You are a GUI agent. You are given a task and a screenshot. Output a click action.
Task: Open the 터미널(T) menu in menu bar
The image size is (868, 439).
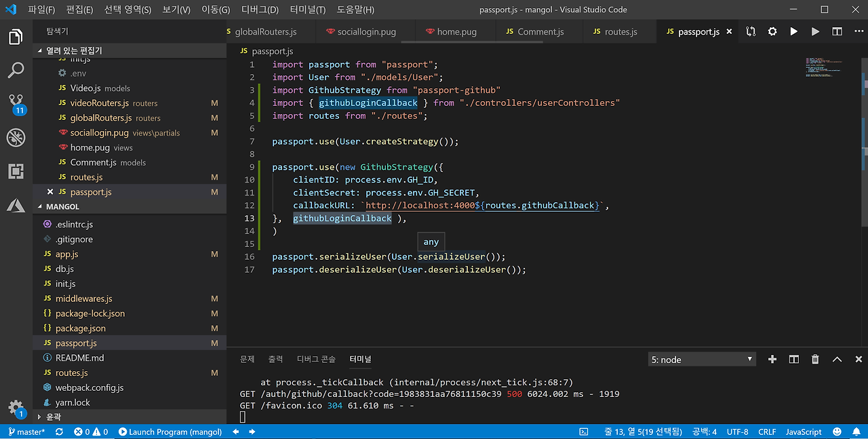307,9
